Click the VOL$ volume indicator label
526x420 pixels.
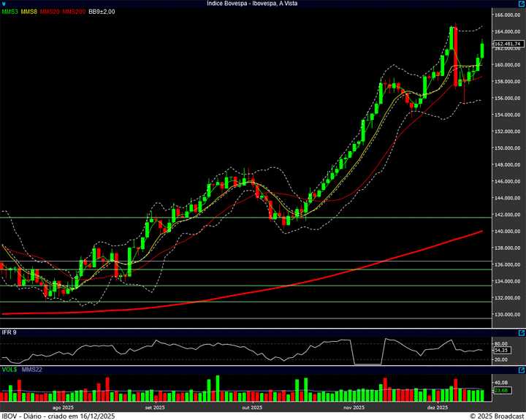(9, 369)
